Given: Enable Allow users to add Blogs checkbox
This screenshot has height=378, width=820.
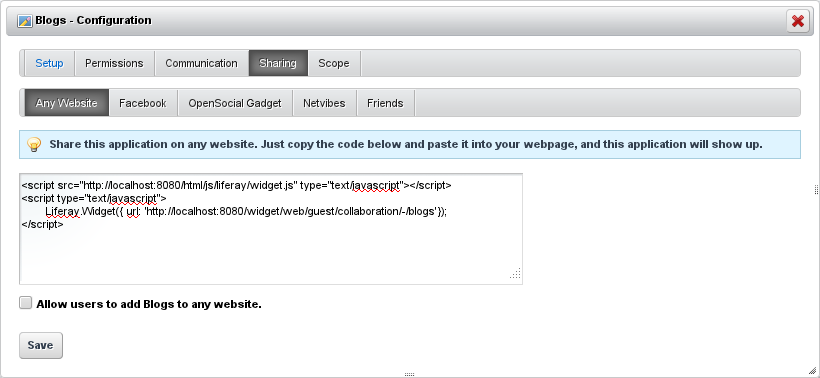Looking at the screenshot, I should coord(26,303).
